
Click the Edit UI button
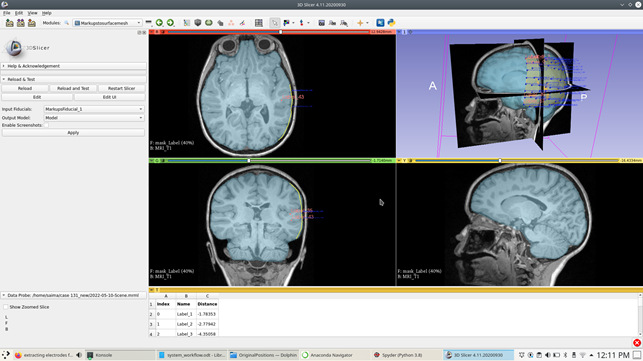click(109, 97)
